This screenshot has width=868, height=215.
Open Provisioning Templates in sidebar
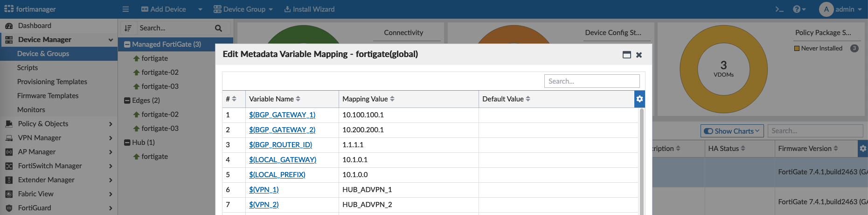(52, 82)
